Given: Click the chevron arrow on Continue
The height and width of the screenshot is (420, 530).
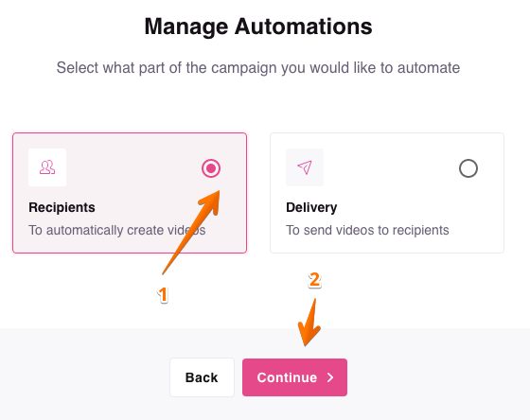Looking at the screenshot, I should (330, 377).
